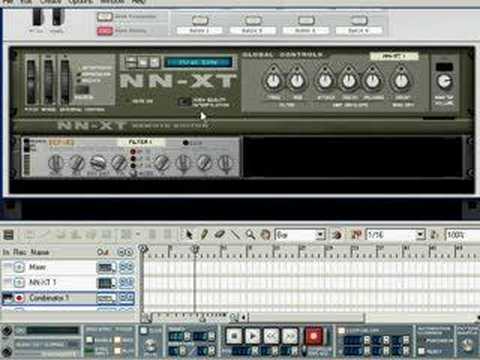Click the left locator marker on ruler
The height and width of the screenshot is (360, 480).
coord(143,248)
